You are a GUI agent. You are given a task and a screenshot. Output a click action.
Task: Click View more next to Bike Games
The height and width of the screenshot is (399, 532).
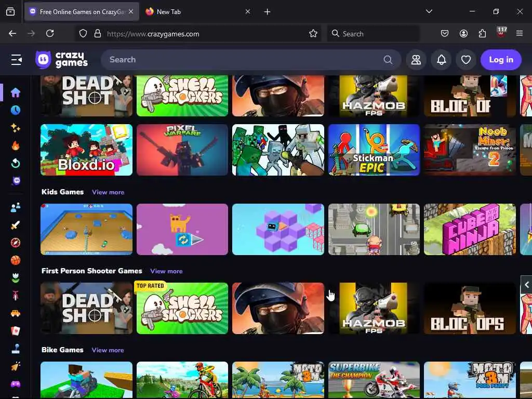point(108,350)
